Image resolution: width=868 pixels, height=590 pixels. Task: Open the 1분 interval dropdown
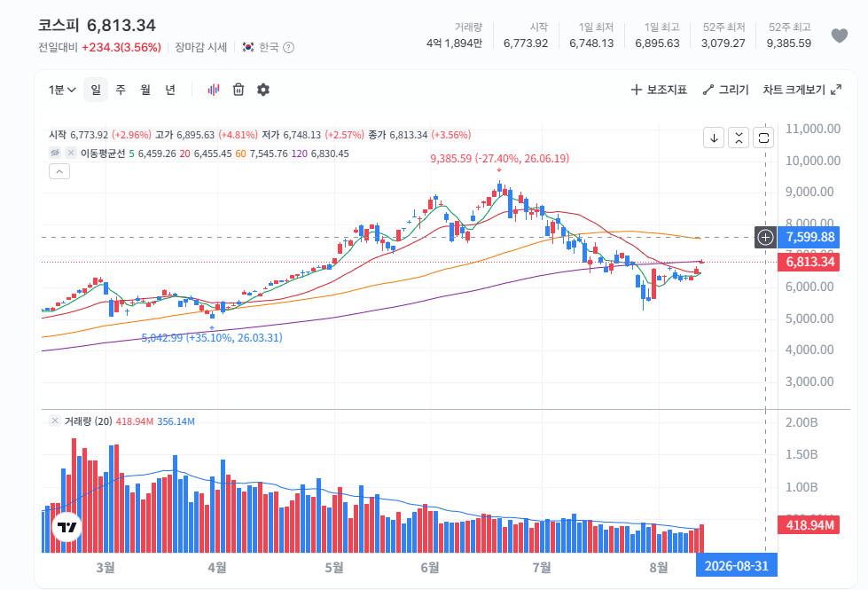[62, 90]
